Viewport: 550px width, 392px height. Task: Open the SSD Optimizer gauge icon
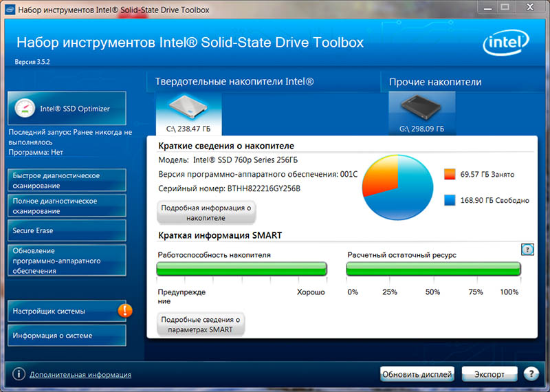pos(25,109)
